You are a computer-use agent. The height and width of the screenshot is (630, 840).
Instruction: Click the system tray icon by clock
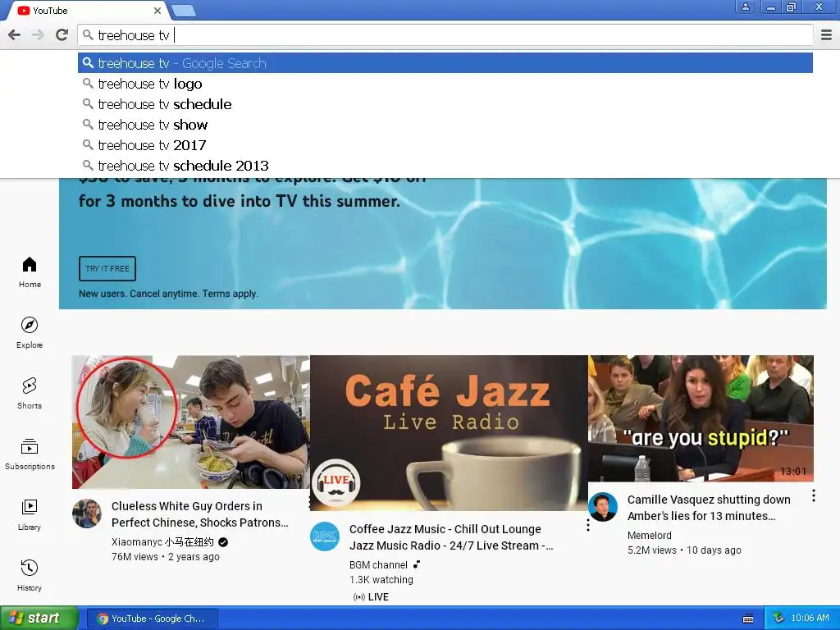(x=778, y=619)
